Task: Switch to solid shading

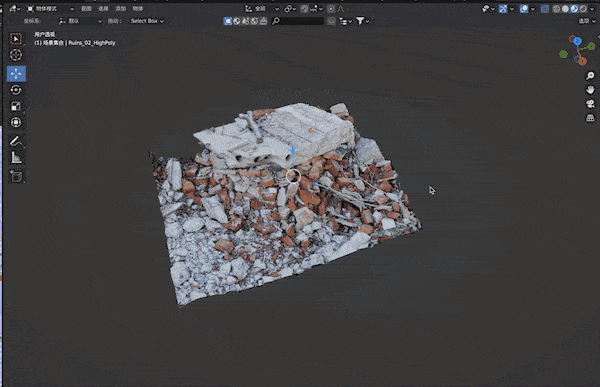Action: click(x=566, y=8)
